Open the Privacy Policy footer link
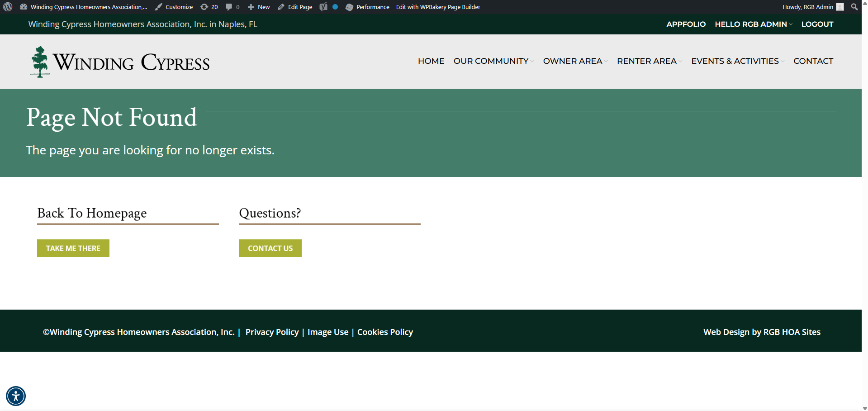This screenshot has height=411, width=868. coord(272,332)
